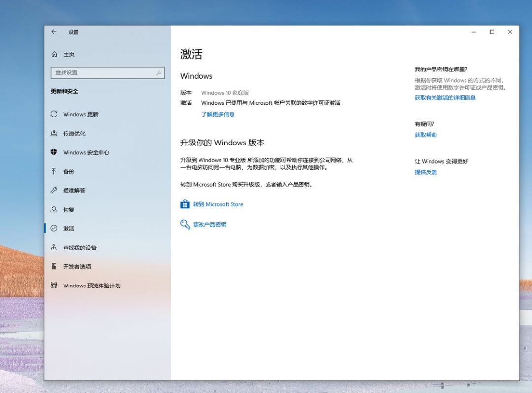The width and height of the screenshot is (532, 393).
Task: Click the 更改产品密钥 link
Action: coord(209,224)
